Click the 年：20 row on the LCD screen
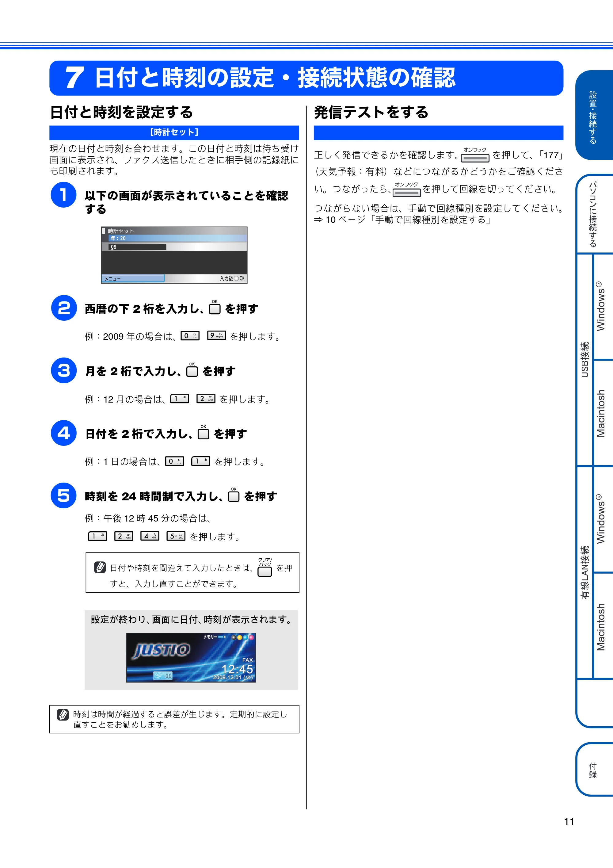 click(178, 238)
